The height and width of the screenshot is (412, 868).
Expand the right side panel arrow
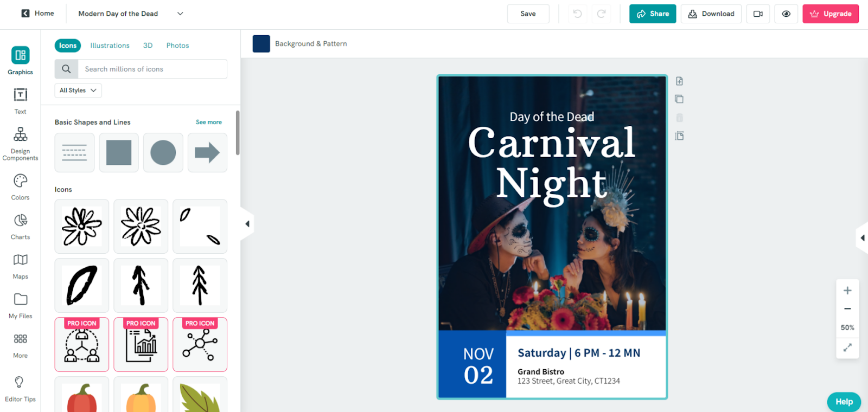click(863, 238)
